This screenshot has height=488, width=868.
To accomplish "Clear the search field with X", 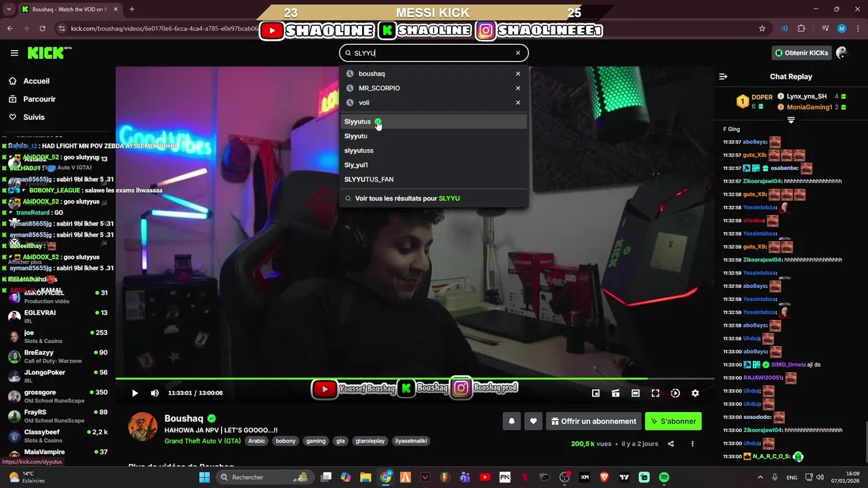I will pos(518,53).
